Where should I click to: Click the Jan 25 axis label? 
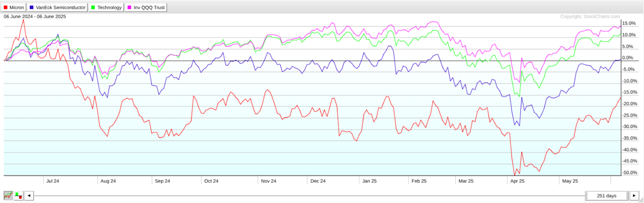369,181
